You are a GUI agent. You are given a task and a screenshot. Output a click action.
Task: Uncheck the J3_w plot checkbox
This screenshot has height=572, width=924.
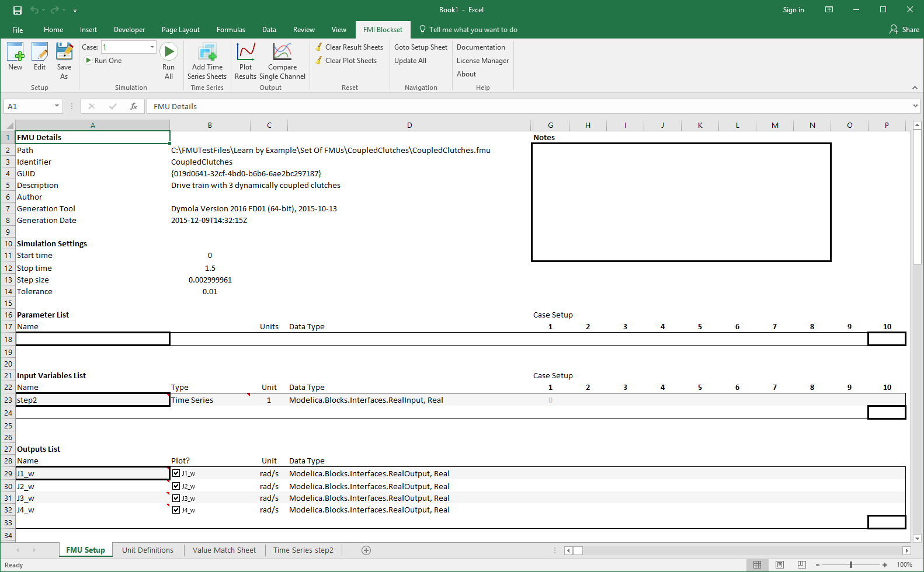(176, 498)
